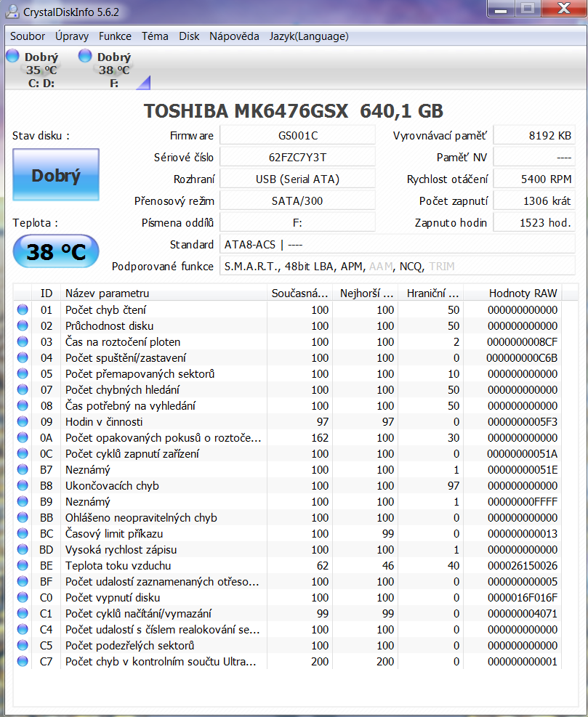Click the serial number field 62FZC7Y3T
This screenshot has height=717, width=588.
click(x=298, y=158)
